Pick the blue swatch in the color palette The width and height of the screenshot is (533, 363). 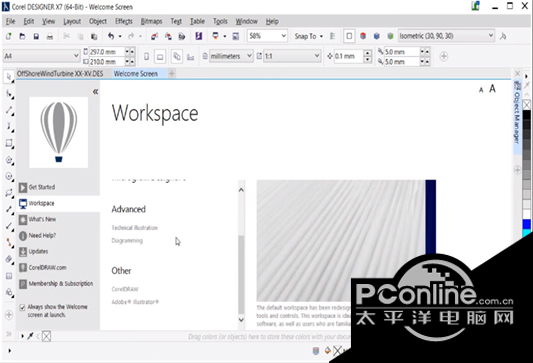coord(526,224)
